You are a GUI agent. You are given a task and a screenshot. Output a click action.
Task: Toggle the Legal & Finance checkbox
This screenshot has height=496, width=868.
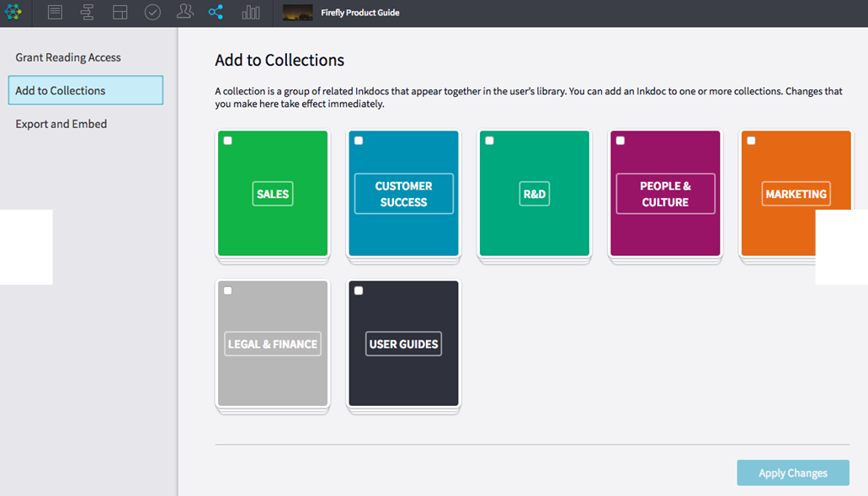227,291
